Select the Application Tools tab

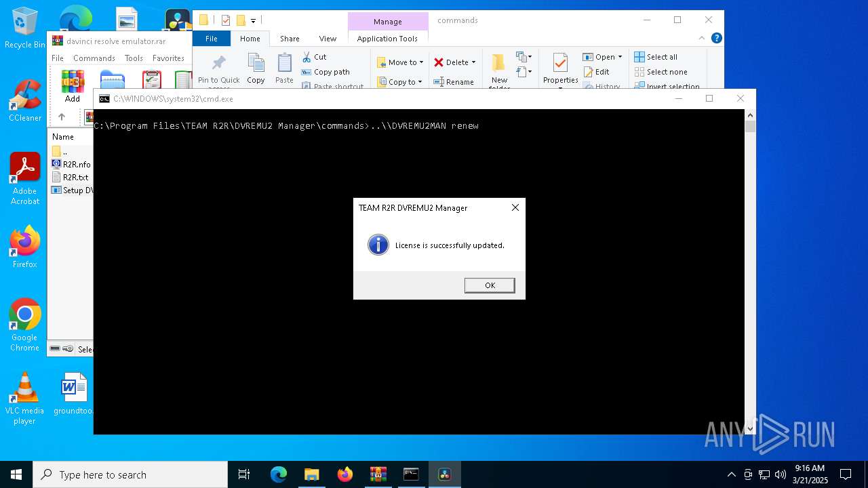[387, 39]
